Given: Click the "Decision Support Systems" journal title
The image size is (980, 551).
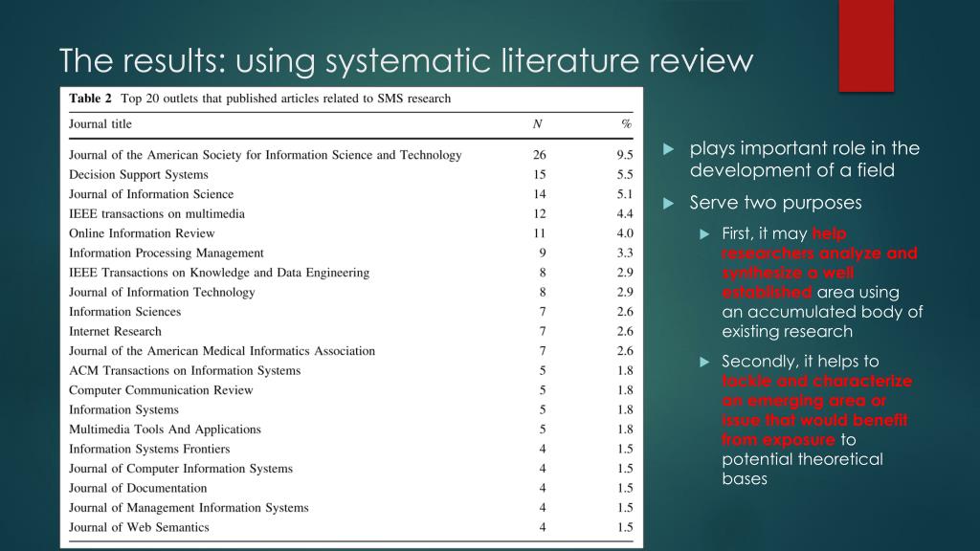Looking at the screenshot, I should 138,174.
